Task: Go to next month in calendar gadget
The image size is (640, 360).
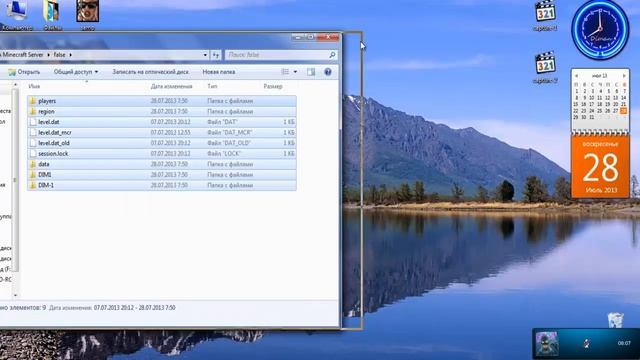Action: coord(624,76)
